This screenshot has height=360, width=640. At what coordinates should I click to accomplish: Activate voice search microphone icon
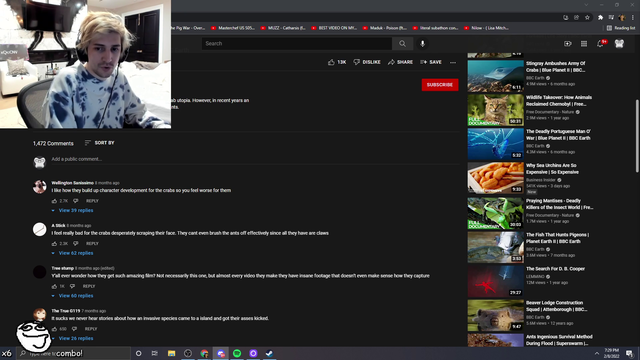point(422,44)
